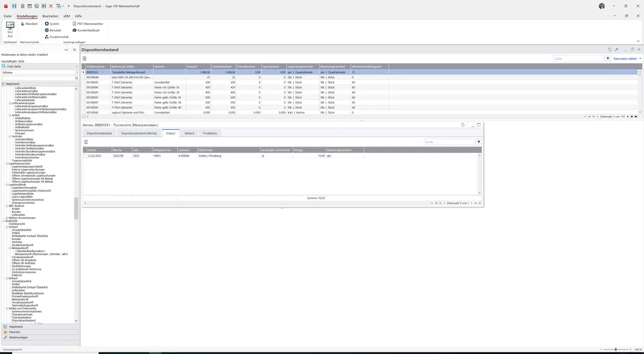Open Benutzer settings in the ribbon
This screenshot has width=644, height=354.
(x=53, y=30)
